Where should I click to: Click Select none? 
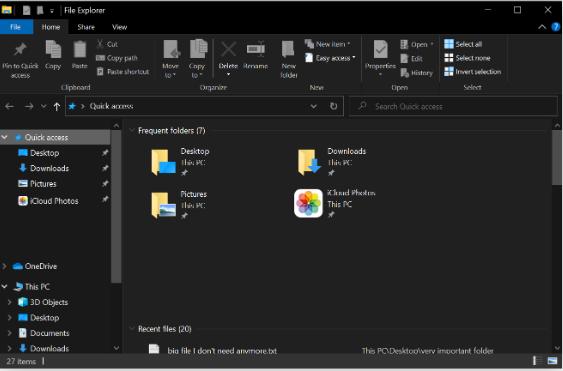point(467,58)
